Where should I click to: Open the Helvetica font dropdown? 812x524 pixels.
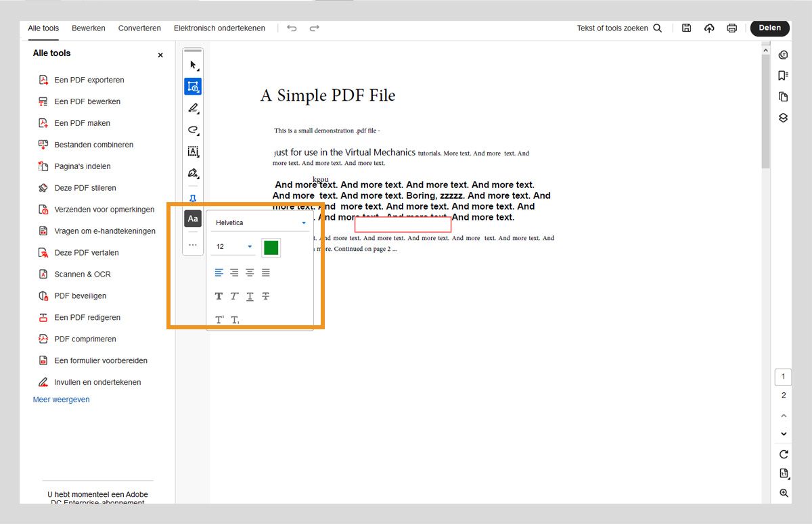coord(261,222)
